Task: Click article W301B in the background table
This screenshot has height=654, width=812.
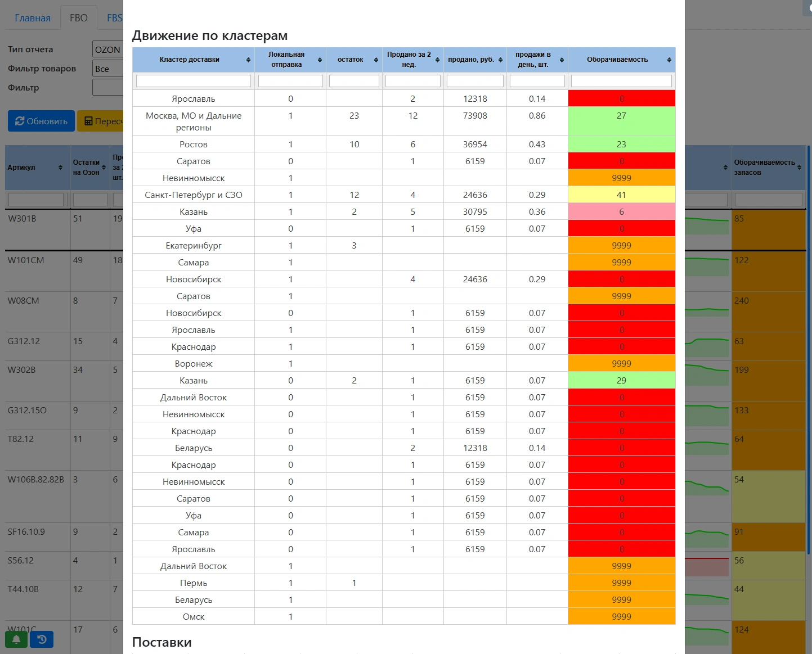Action: (22, 219)
